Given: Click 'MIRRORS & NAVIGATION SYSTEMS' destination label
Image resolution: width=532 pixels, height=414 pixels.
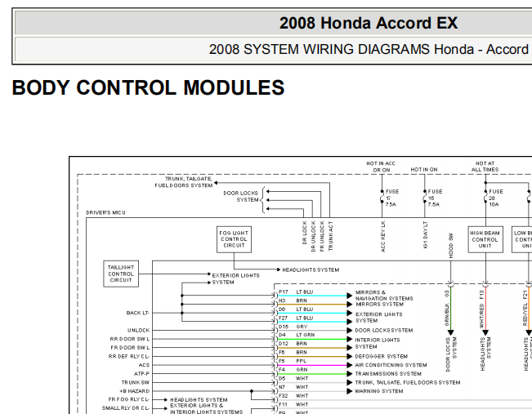Looking at the screenshot, I should 384,296.
